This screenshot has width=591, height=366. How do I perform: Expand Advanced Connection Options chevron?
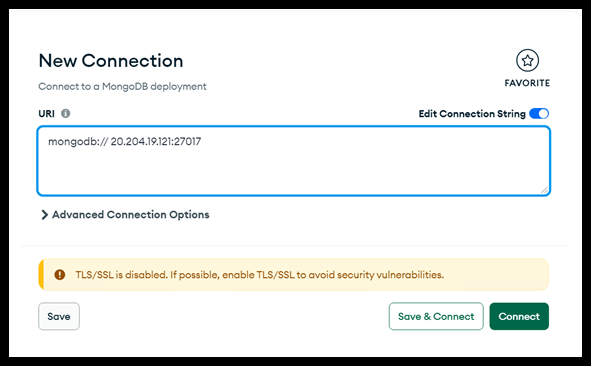(44, 215)
